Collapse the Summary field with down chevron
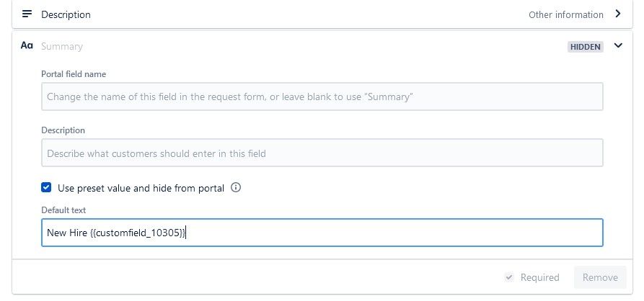Viewport: 644px width, 301px height. [618, 45]
